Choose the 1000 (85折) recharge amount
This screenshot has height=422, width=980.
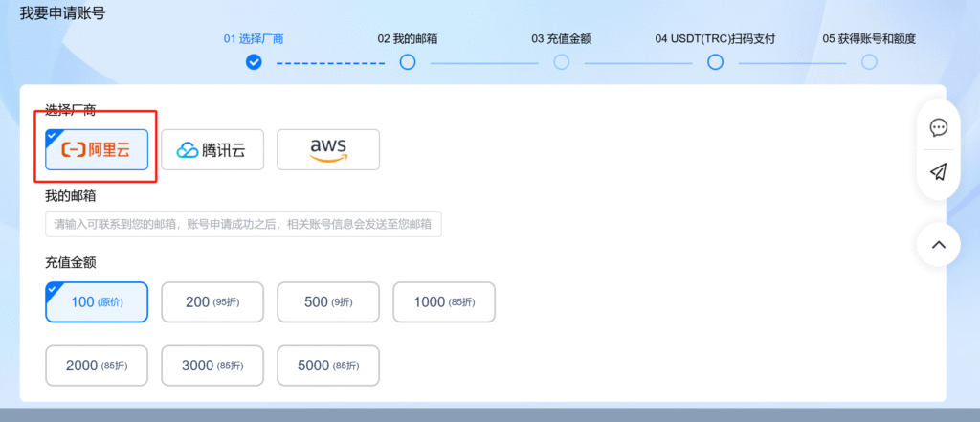click(x=444, y=302)
